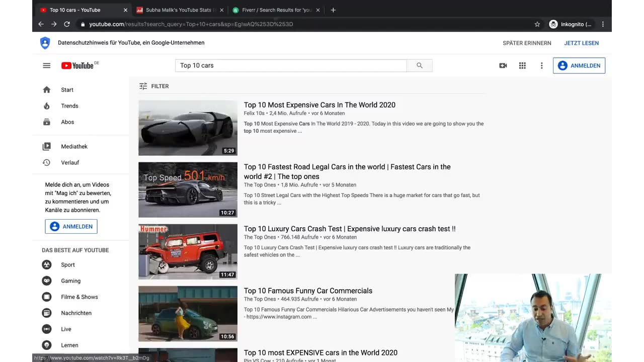The height and width of the screenshot is (362, 644).
Task: Open the search FILTER options
Action: tap(154, 86)
